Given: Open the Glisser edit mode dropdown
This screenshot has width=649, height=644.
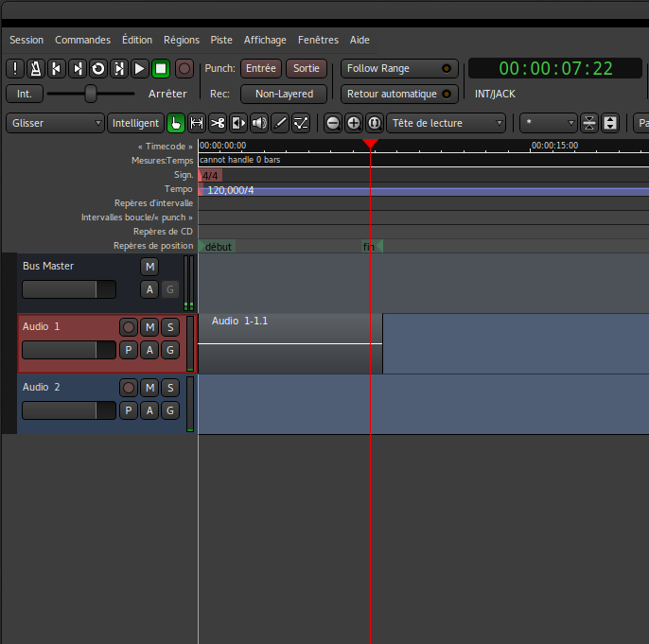Looking at the screenshot, I should pyautogui.click(x=55, y=123).
